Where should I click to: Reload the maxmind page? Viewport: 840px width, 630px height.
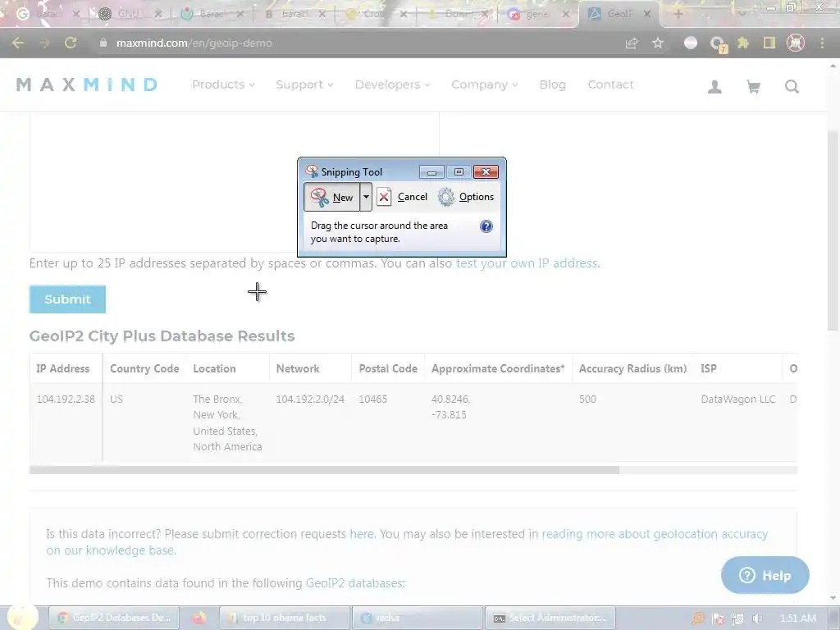point(71,43)
